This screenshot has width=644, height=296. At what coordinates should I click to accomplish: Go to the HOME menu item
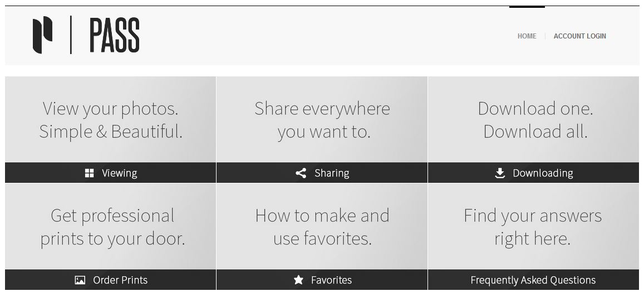527,36
